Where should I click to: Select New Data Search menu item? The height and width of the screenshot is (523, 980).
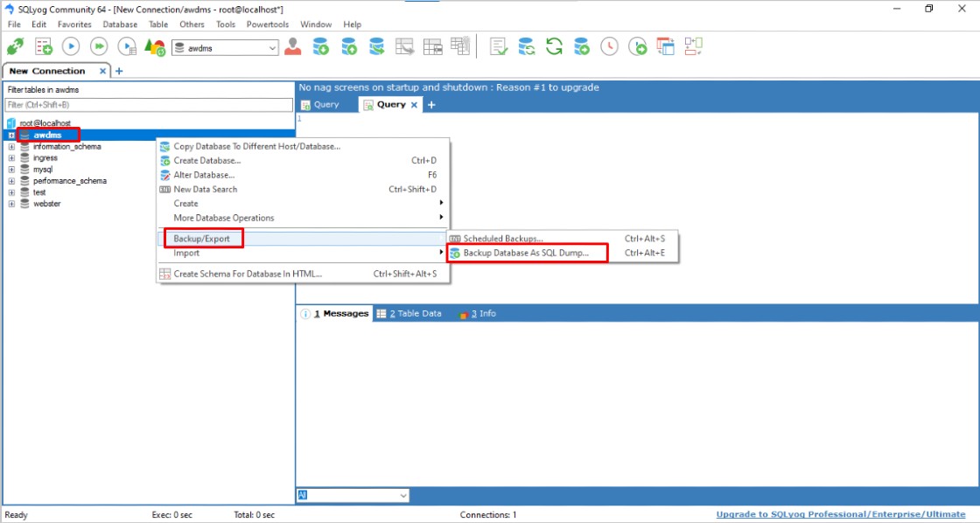coord(302,189)
